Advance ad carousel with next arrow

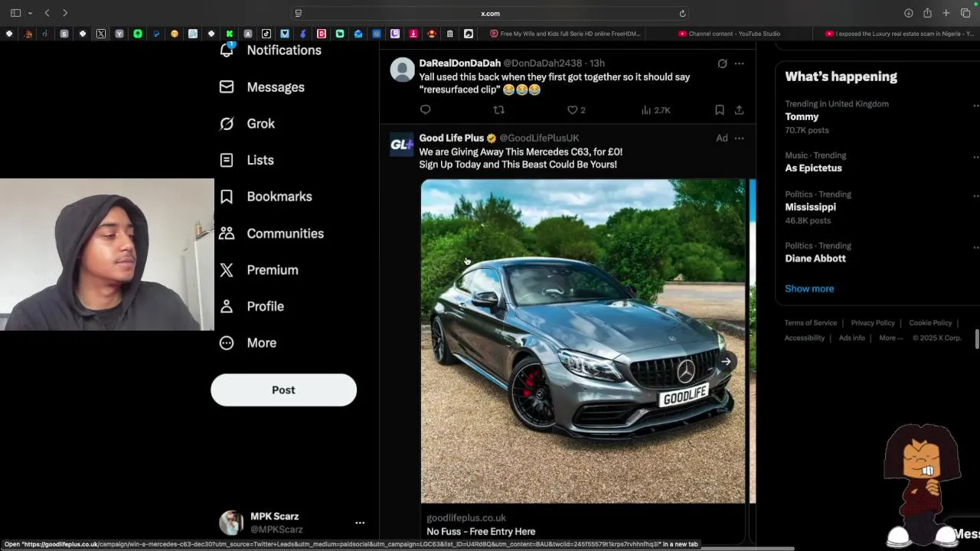pyautogui.click(x=726, y=362)
